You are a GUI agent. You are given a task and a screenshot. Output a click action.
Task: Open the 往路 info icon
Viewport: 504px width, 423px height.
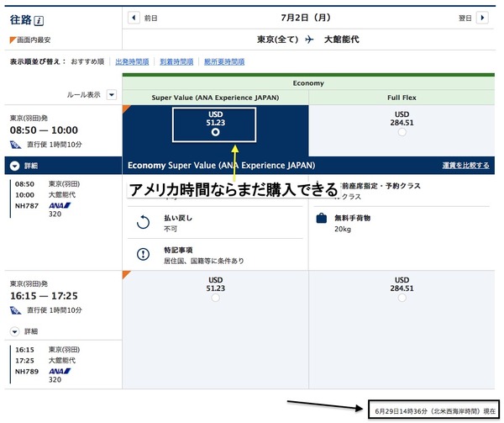pyautogui.click(x=39, y=21)
